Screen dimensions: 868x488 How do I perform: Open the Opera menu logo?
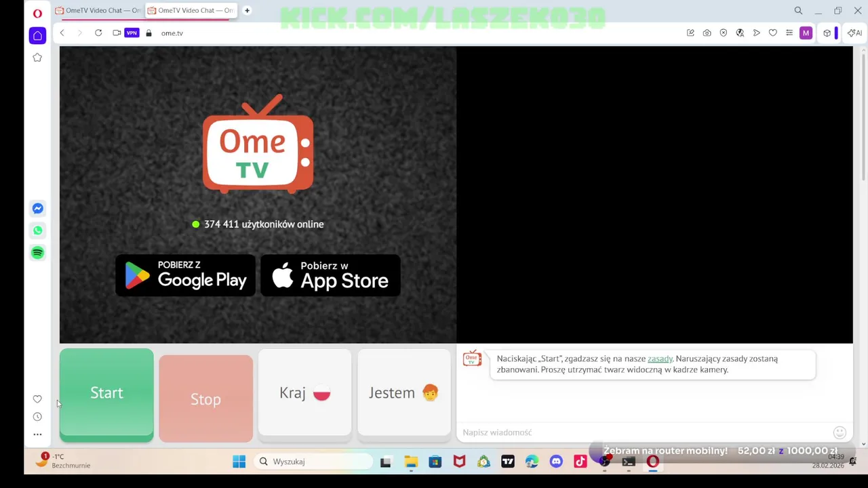(x=37, y=13)
